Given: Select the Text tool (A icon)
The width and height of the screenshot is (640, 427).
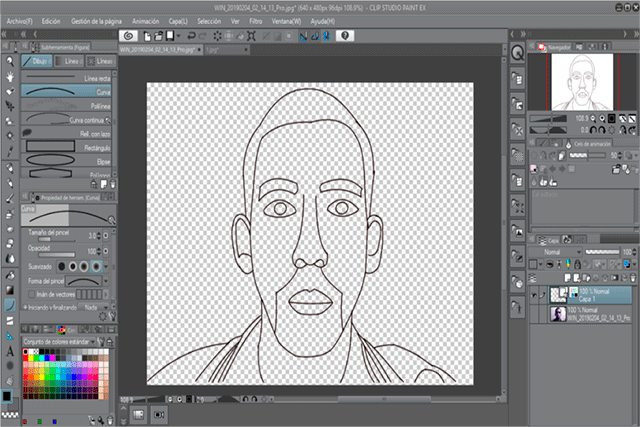Looking at the screenshot, I should point(10,351).
